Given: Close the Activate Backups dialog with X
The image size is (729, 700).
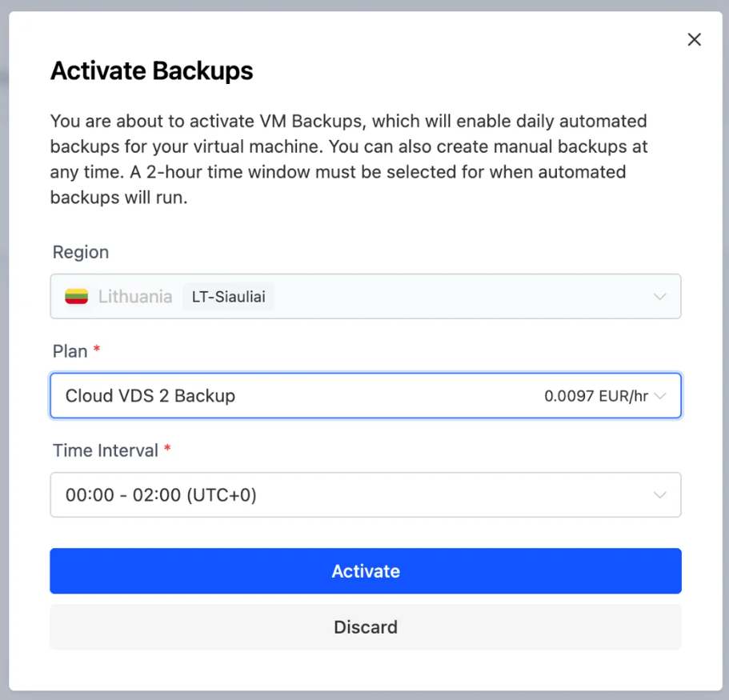Looking at the screenshot, I should click(x=695, y=40).
